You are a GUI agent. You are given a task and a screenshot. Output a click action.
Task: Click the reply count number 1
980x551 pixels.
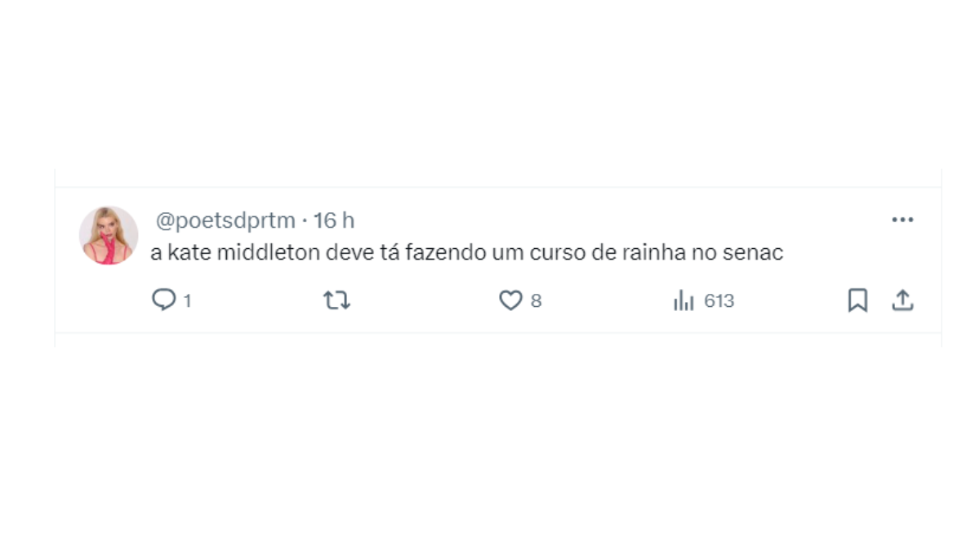pos(187,301)
